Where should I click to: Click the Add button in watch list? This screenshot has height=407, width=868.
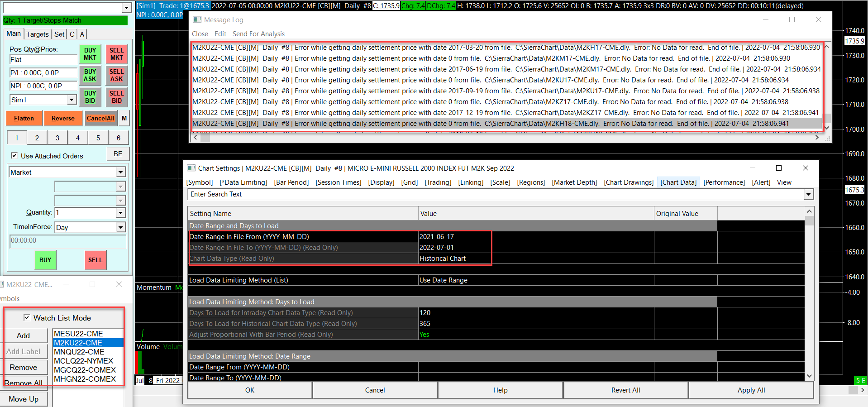[24, 335]
